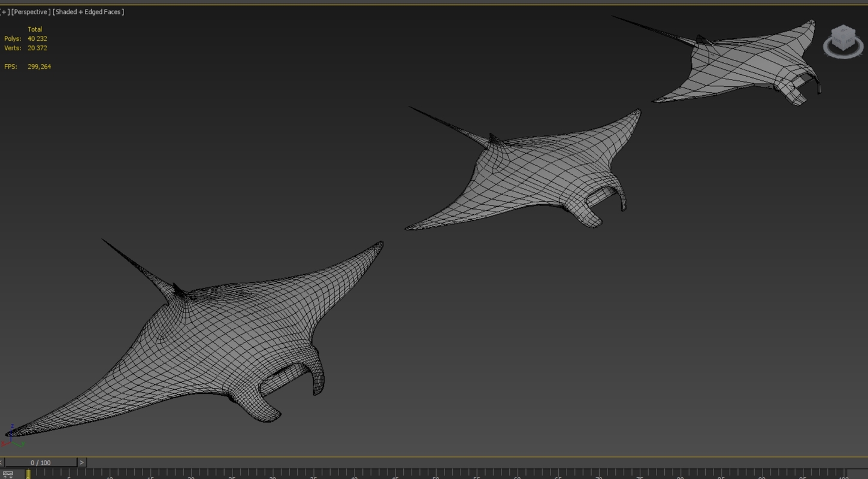Screen dimensions: 868x479
Task: Open the Shaded + Edged Faces shading menu
Action: click(89, 12)
